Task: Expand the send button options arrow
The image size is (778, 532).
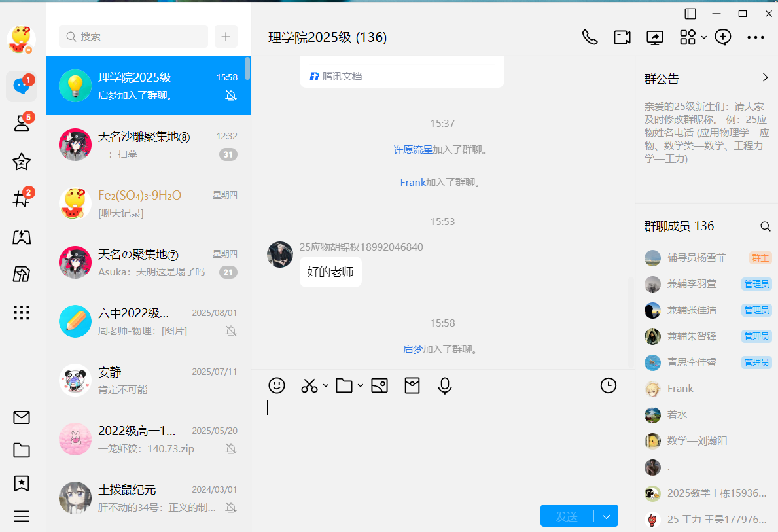Action: (x=607, y=516)
